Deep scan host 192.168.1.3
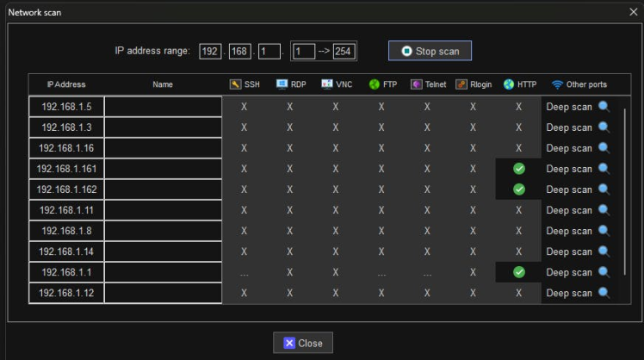The image size is (644, 360). pyautogui.click(x=569, y=127)
